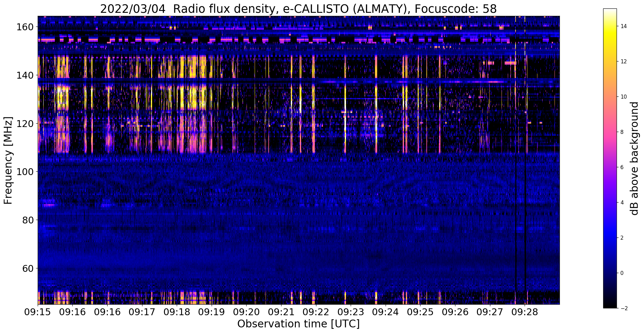Click the plot title mentioning e-CALLISTO (ALMATY)
Image resolution: width=644 pixels, height=333 pixels.
point(298,9)
